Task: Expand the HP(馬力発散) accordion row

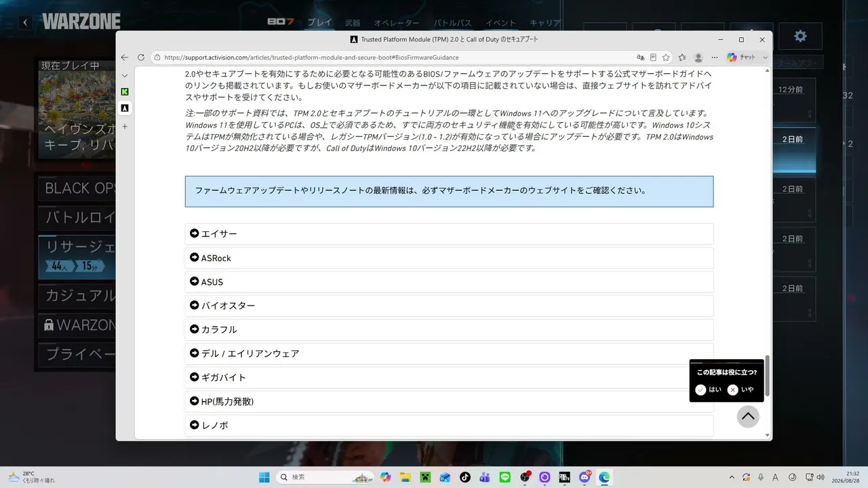Action: pyautogui.click(x=449, y=401)
